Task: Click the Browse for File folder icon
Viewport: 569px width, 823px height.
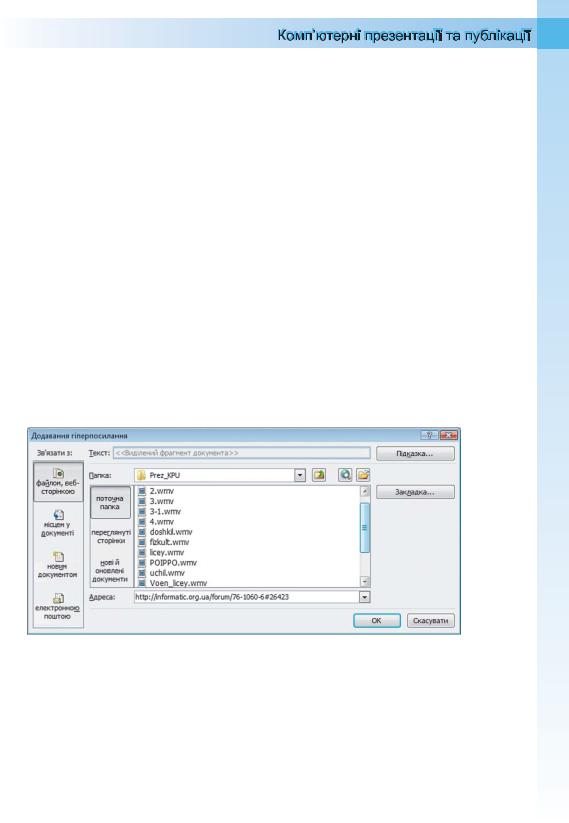Action: [x=363, y=475]
